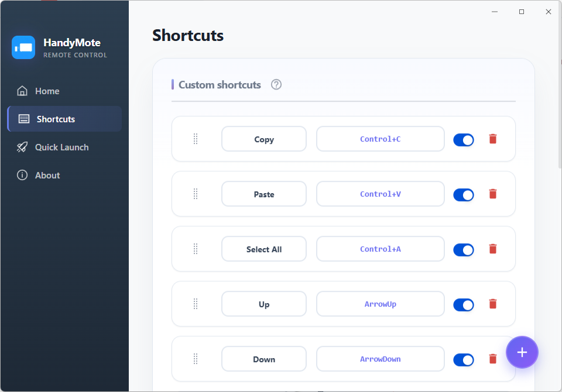Screen dimensions: 562x392
Task: Click the ArrowUp key binding field
Action: point(380,304)
